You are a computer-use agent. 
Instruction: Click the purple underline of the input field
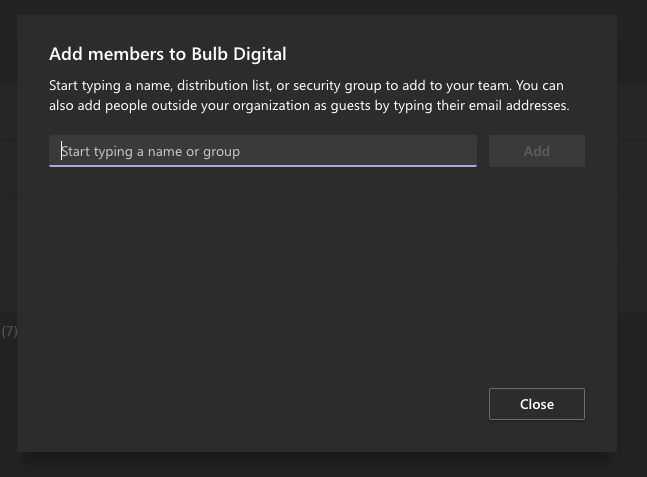263,166
